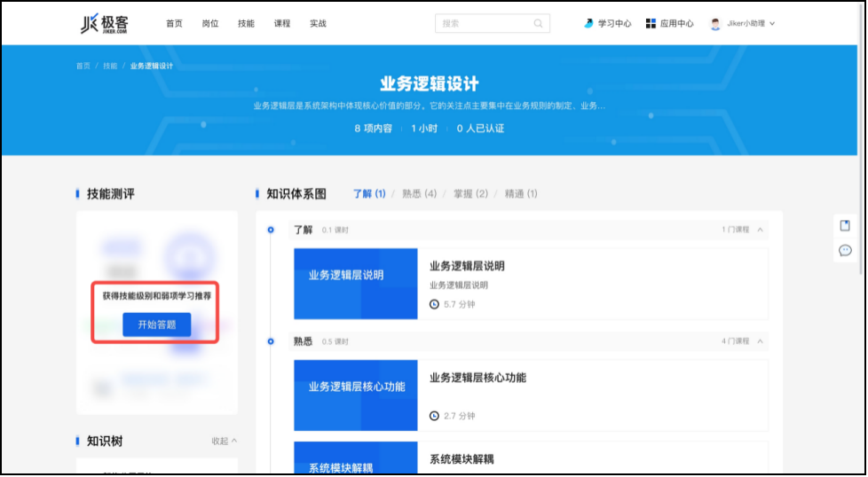The image size is (868, 477).
Task: Click the 学习中心 link text
Action: 614,24
